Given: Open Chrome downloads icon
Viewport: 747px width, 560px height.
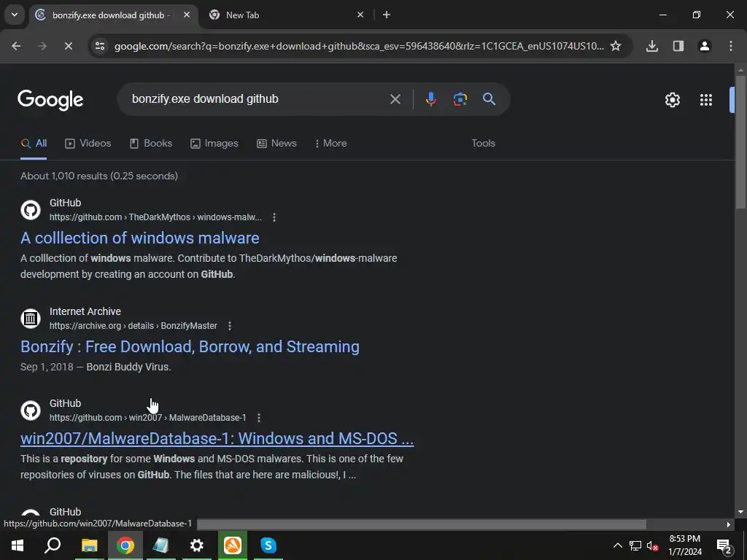Looking at the screenshot, I should 652,46.
